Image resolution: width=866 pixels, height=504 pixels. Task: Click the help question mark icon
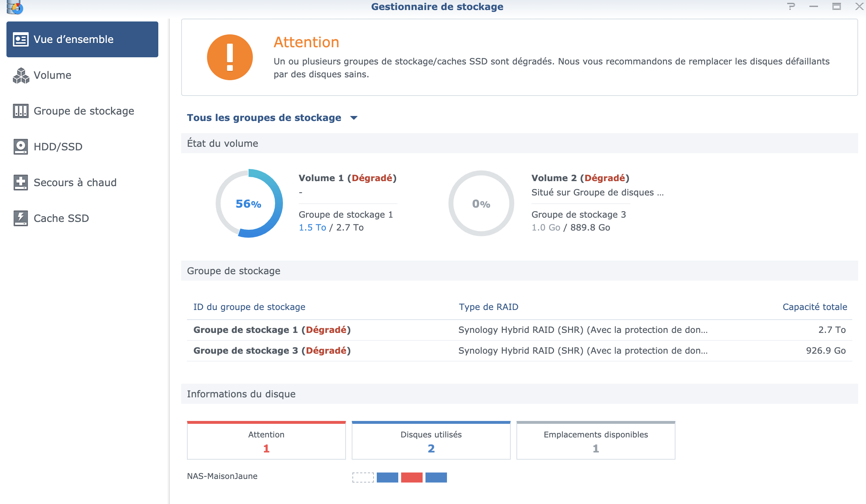pos(791,6)
